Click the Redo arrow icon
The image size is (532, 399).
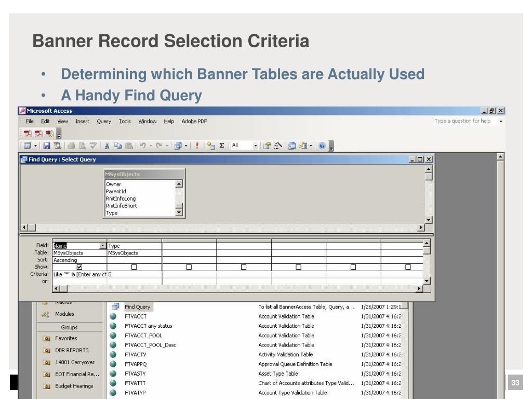(159, 145)
